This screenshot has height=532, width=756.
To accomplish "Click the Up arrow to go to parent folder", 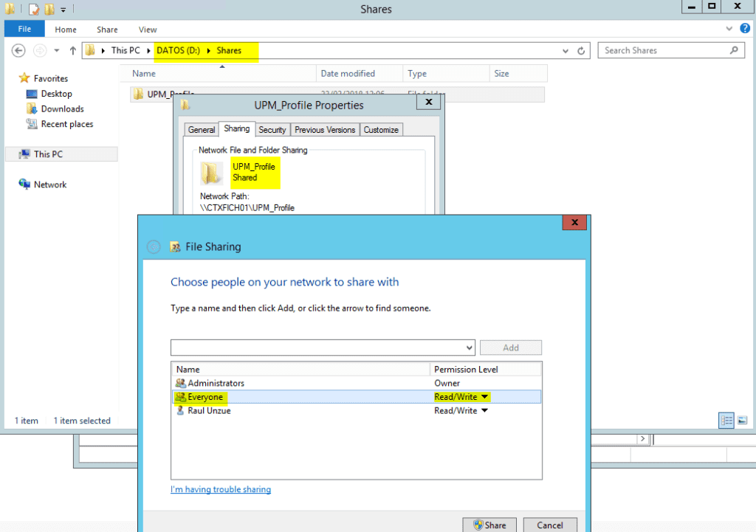I will pyautogui.click(x=72, y=50).
